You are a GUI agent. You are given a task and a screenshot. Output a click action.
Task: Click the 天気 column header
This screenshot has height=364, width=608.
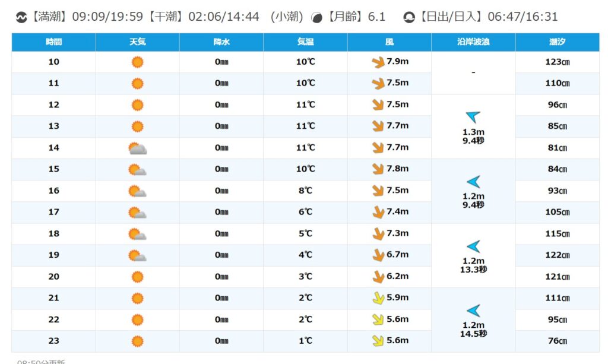(137, 42)
